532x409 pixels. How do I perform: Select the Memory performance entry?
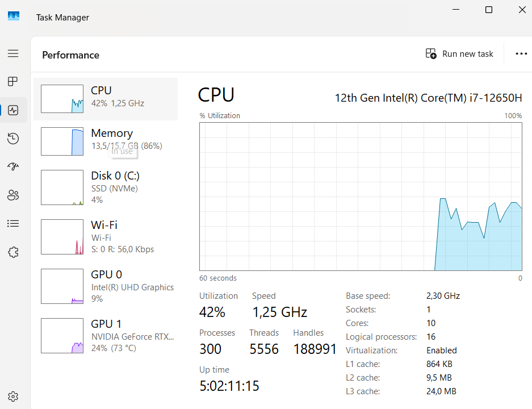tap(106, 141)
